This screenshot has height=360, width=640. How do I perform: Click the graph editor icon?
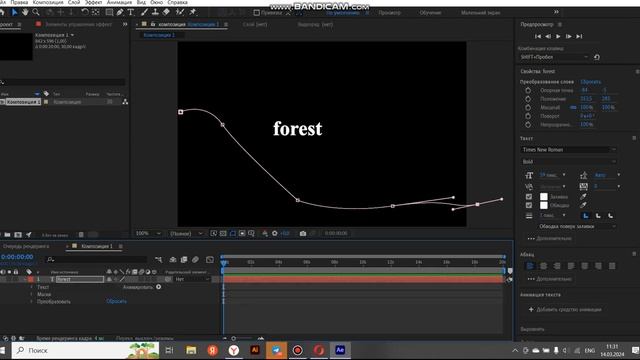(210, 259)
